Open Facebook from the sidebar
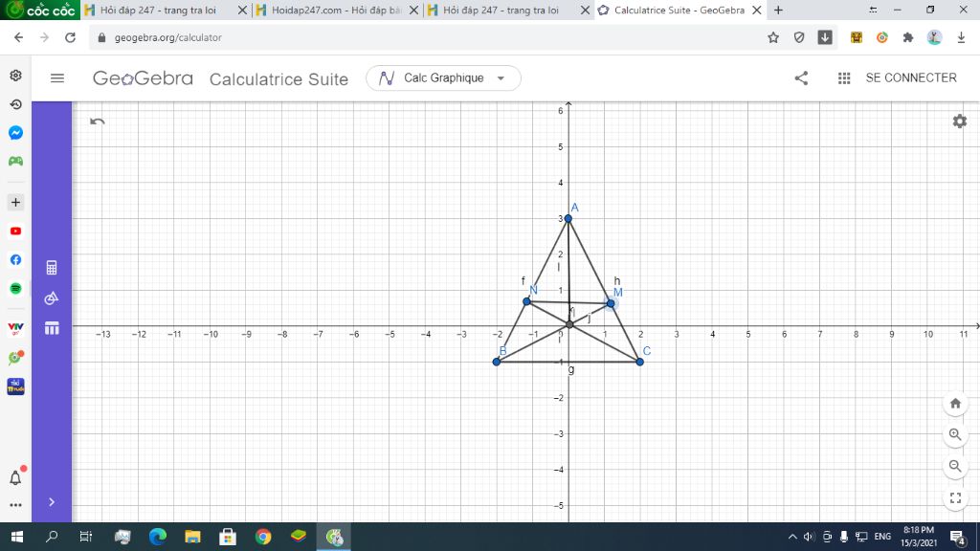 tap(15, 260)
